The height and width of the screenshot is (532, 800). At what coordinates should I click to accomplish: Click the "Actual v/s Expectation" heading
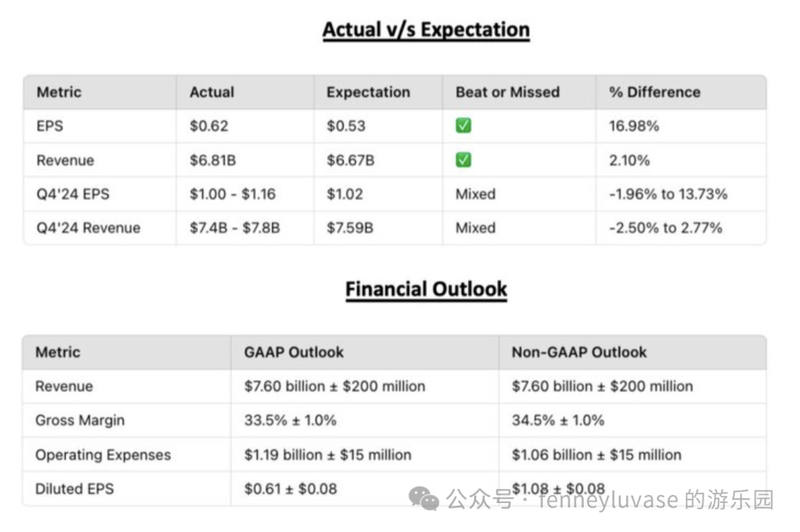point(426,30)
